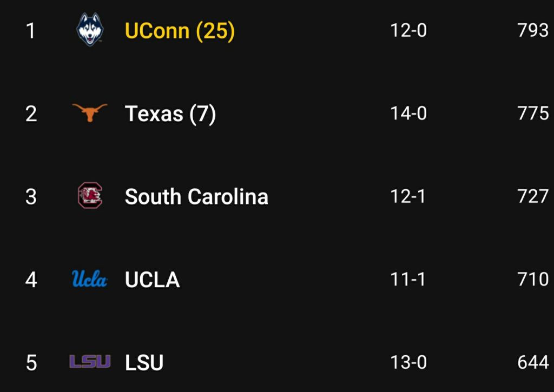Click the UCLA script logo
554x392 pixels.
pos(90,279)
